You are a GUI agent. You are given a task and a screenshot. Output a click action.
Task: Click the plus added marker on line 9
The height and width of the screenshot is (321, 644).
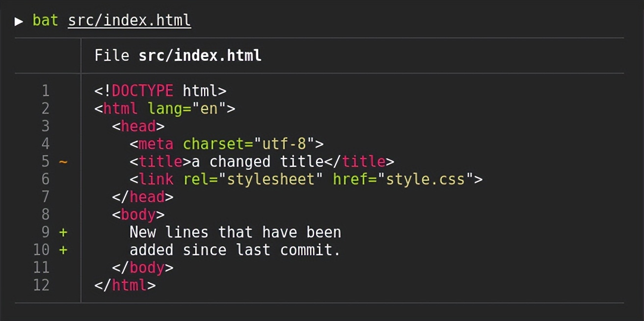pos(63,232)
